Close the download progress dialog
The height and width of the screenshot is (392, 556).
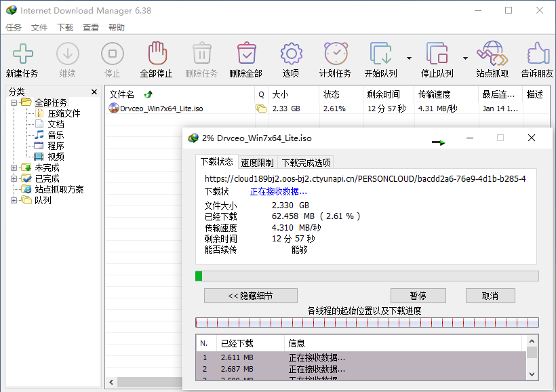[531, 138]
